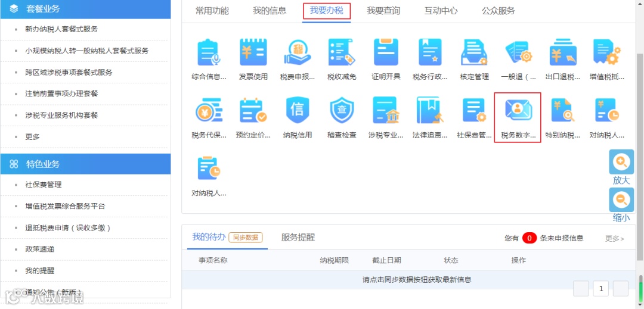Open 跨区域涉税事项套餐式服务
644x309 pixels.
click(69, 73)
